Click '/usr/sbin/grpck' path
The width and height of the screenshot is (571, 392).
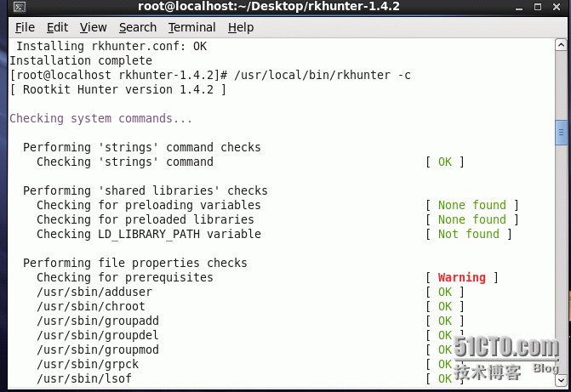[88, 364]
